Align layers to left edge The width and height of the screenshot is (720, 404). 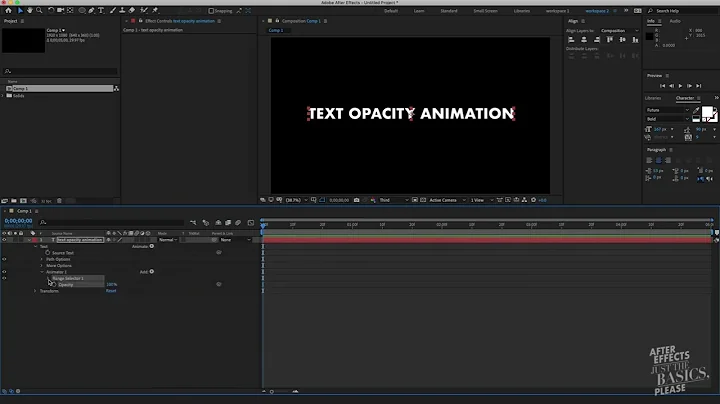[571, 40]
